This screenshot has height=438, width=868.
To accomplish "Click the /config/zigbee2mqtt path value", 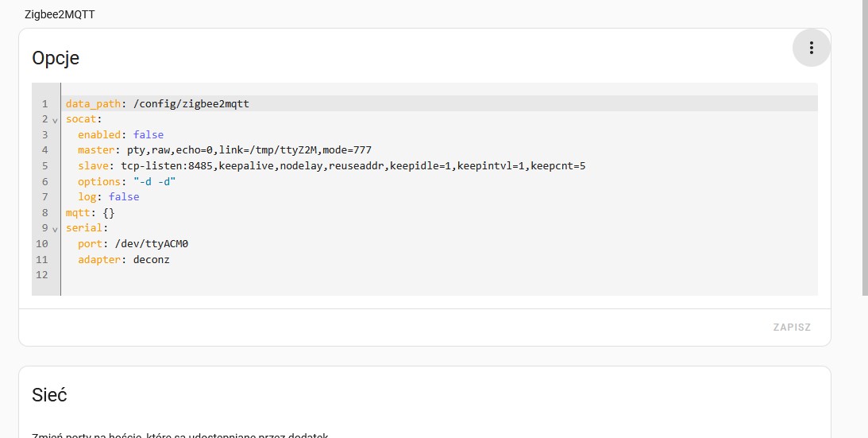I will pyautogui.click(x=191, y=103).
